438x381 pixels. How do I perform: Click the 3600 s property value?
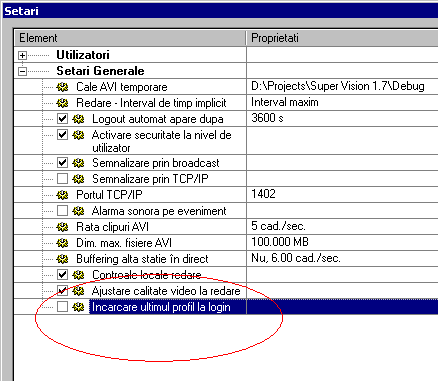coord(267,118)
